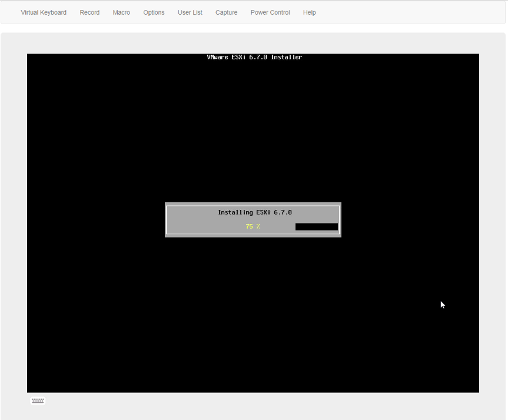508x420 pixels.
Task: Click the '75 %' progress percentage
Action: click(253, 226)
